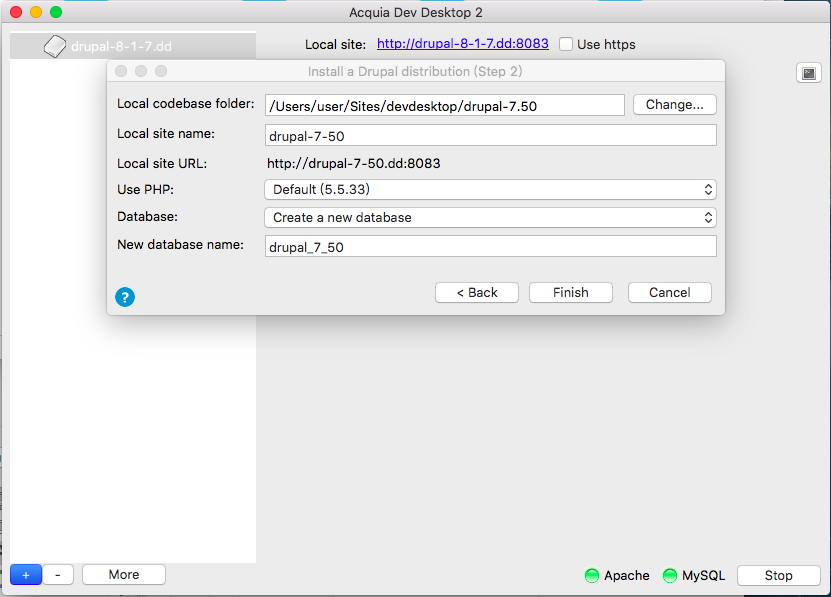Remove site with the minus button
Image resolution: width=831 pixels, height=597 pixels.
point(58,575)
